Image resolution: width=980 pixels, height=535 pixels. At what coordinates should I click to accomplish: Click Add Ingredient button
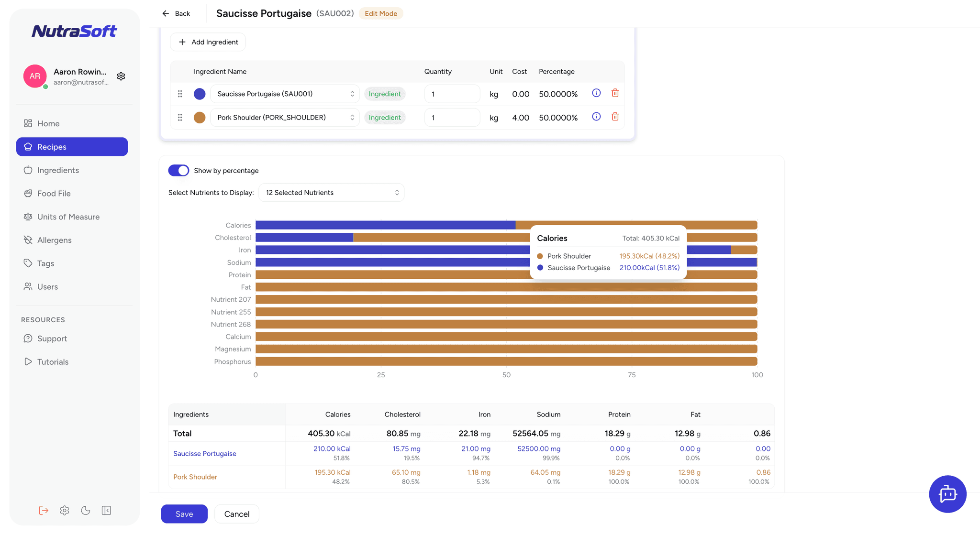coord(208,42)
